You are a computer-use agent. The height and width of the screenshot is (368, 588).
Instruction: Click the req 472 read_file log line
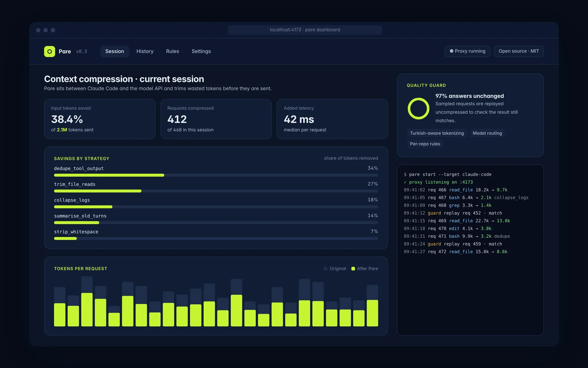coord(456,252)
